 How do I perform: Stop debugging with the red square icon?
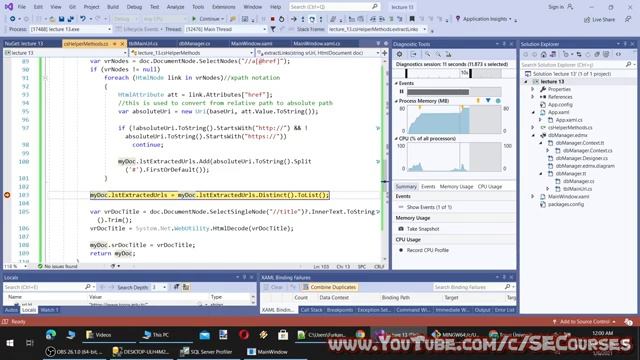point(272,19)
